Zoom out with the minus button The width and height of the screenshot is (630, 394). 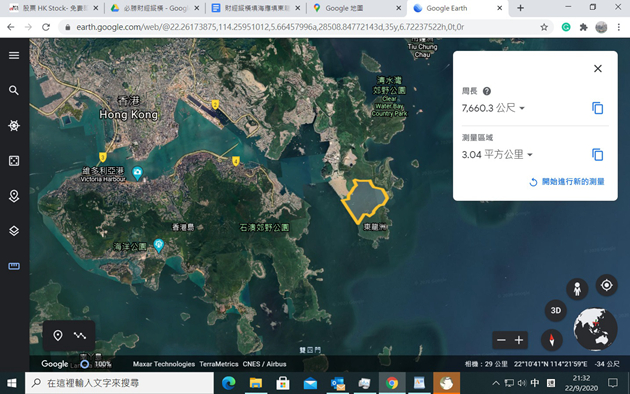[501, 340]
